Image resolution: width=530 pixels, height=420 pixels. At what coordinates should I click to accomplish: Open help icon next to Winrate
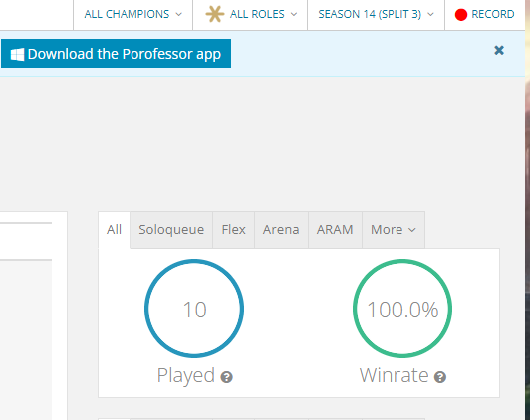440,377
